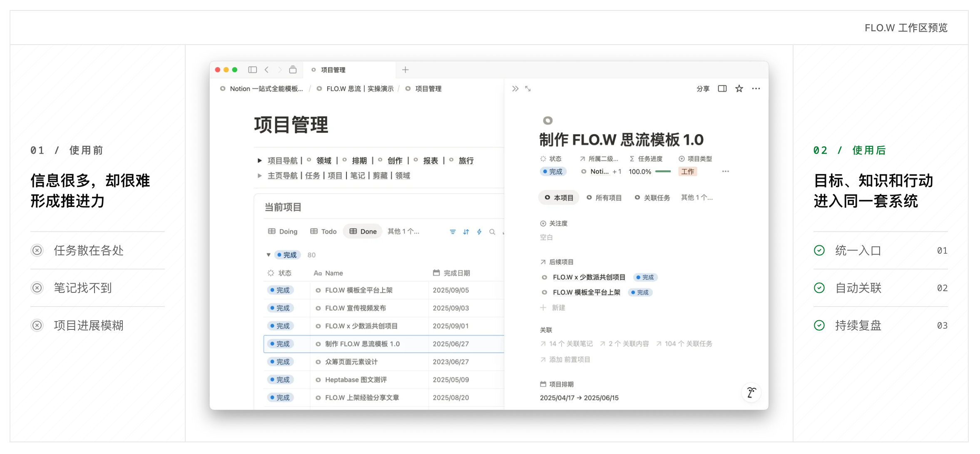
Task: Open row FLO.W 宣传视频发布
Action: 356,308
